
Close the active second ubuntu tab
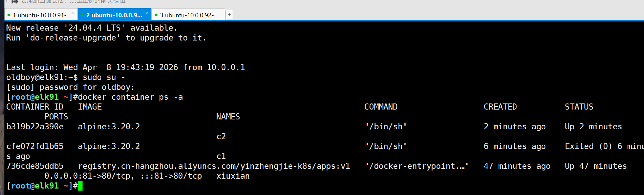point(147,14)
